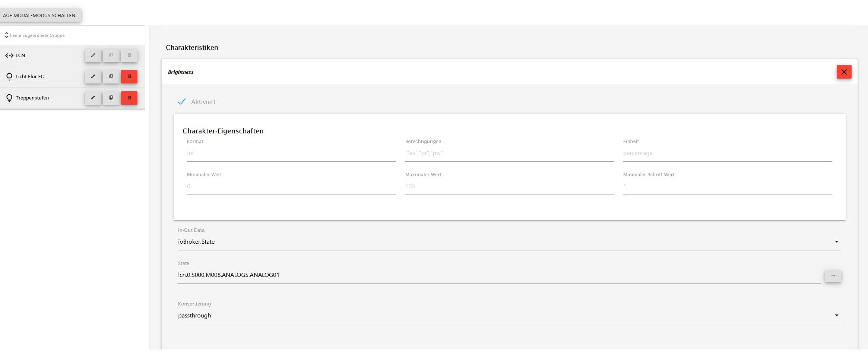
Task: Select the LCN bridge entry
Action: pos(20,56)
